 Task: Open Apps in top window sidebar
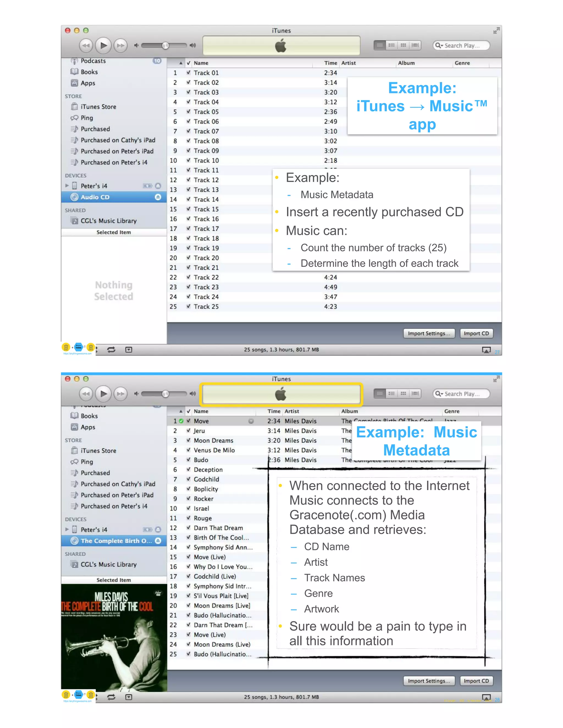pos(88,83)
